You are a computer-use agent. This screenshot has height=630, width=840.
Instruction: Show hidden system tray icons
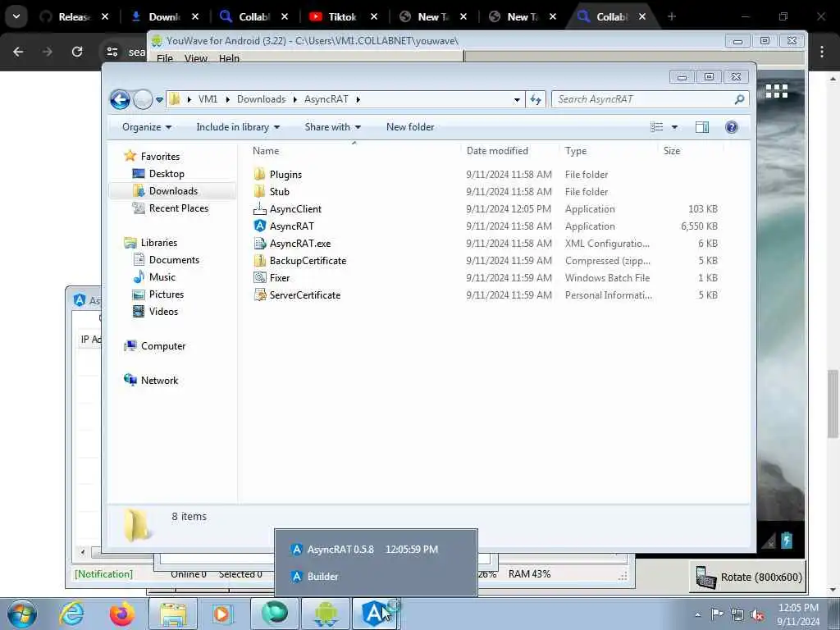[x=697, y=614]
